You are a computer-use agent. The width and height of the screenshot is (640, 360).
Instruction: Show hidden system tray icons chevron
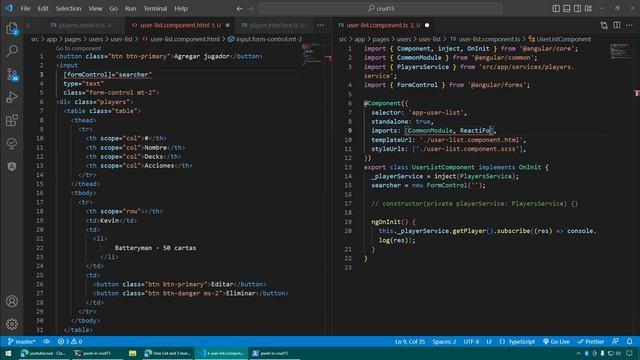[x=578, y=353]
